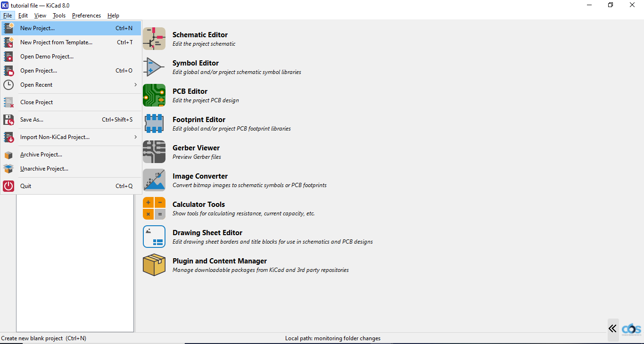Select Close Project menu entry
The width and height of the screenshot is (644, 344).
click(x=71, y=102)
